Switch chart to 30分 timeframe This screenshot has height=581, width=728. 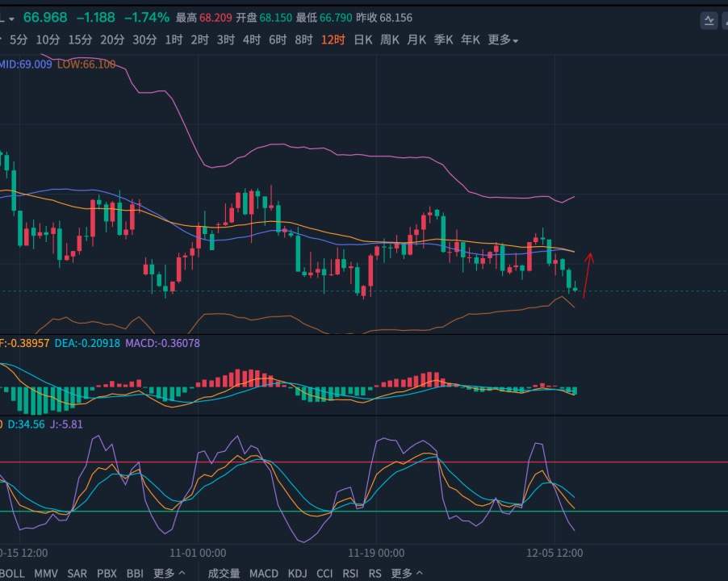point(144,40)
